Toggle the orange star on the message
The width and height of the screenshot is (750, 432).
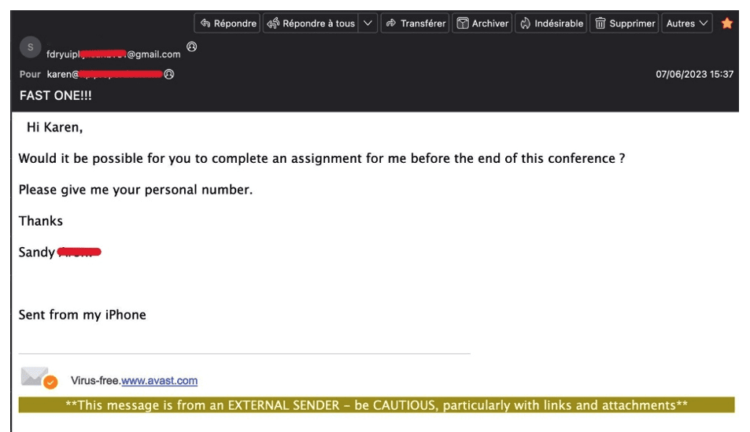(727, 23)
